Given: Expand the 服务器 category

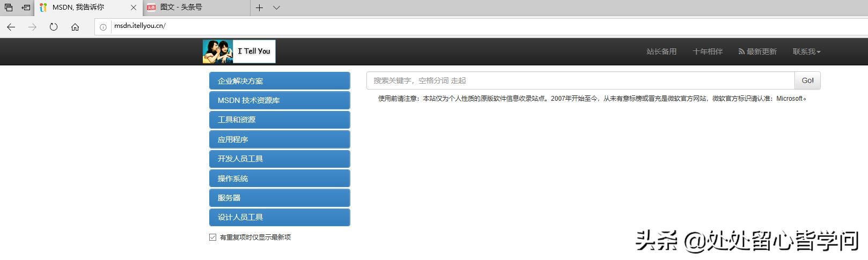Looking at the screenshot, I should pyautogui.click(x=279, y=198).
